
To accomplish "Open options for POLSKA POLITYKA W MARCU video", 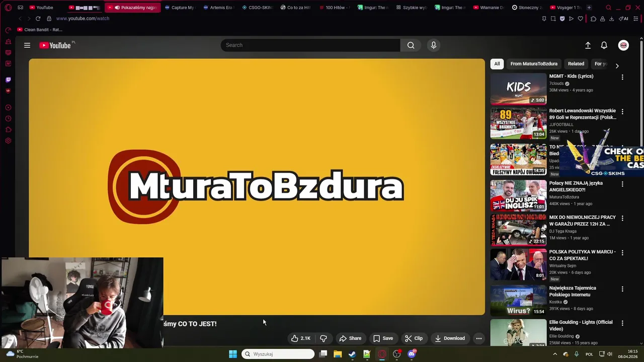I will 622,252.
